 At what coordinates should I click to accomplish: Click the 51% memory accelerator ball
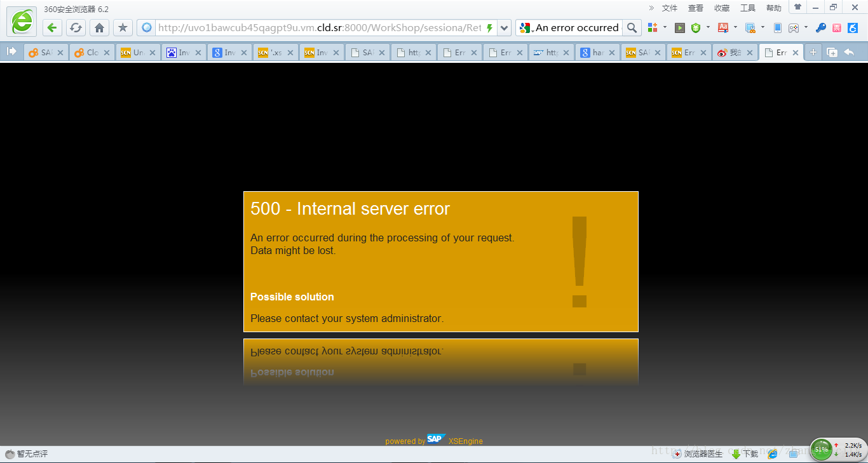point(821,450)
